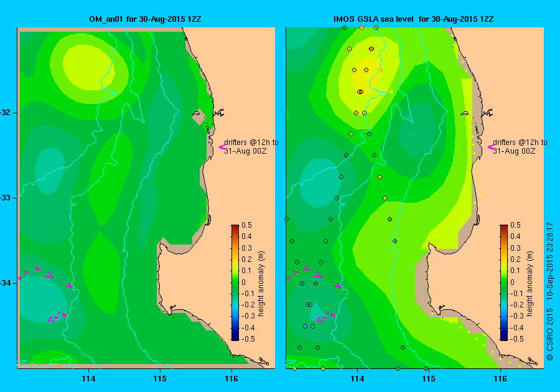Viewport: 560px width, 392px height.
Task: Click the "OM_an01 for 30-Aug-2015 12Z" title
Action: point(145,19)
